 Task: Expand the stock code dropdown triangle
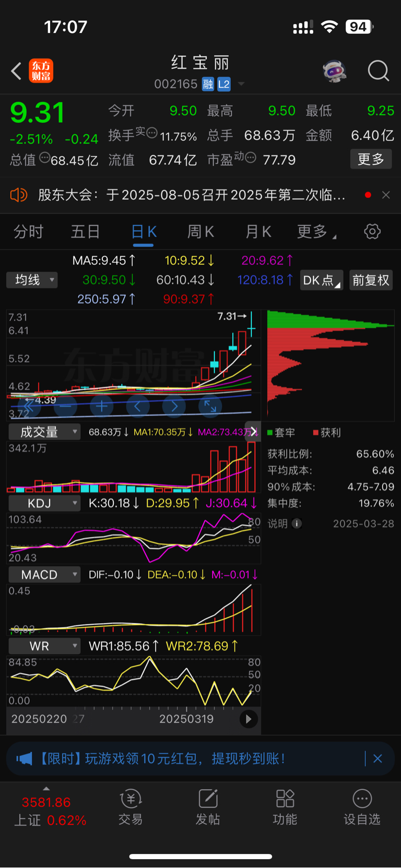pyautogui.click(x=241, y=84)
